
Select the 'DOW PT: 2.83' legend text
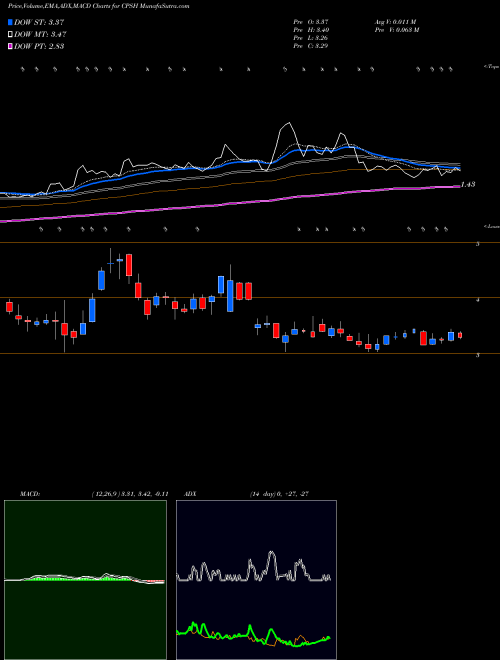click(x=39, y=46)
